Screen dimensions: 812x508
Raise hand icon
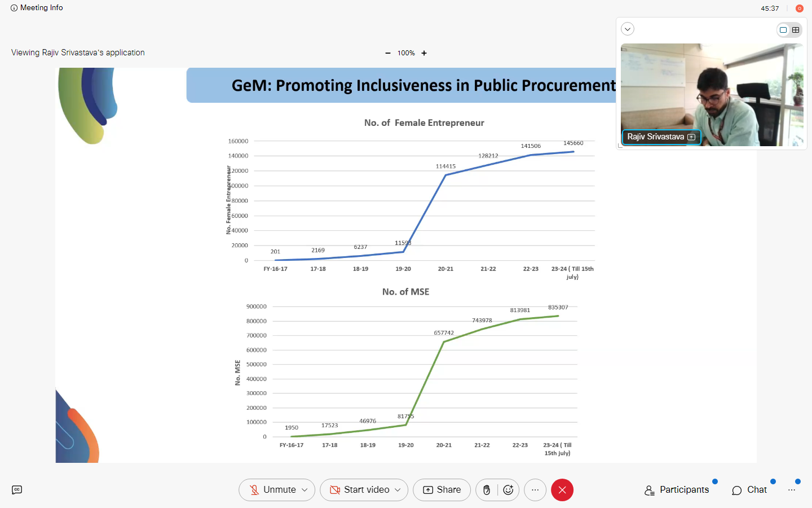click(x=487, y=490)
